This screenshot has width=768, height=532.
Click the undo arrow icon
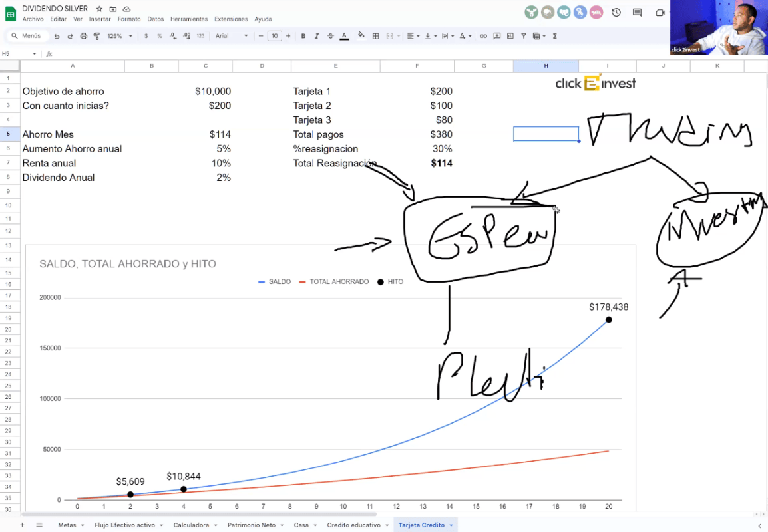tap(57, 36)
